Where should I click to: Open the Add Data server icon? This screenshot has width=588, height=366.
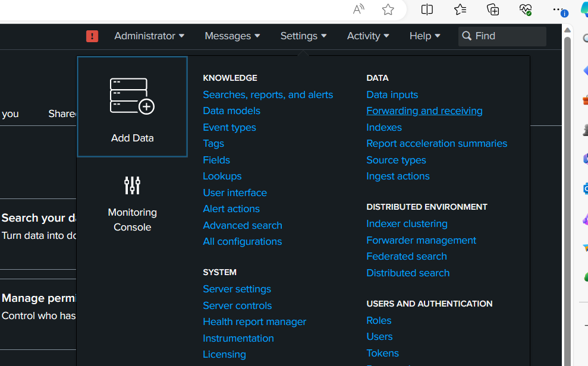click(x=132, y=96)
